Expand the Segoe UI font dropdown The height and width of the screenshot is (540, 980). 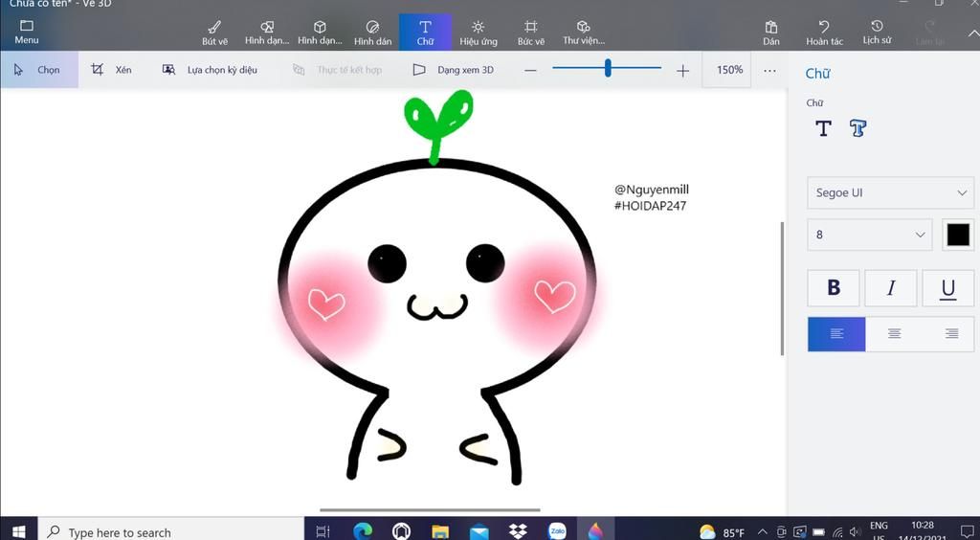890,192
